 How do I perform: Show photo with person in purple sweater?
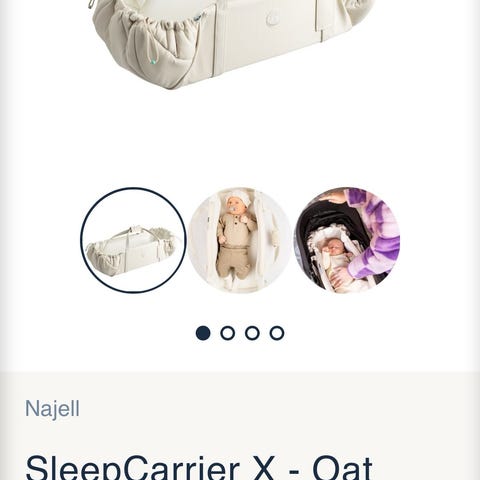point(347,240)
